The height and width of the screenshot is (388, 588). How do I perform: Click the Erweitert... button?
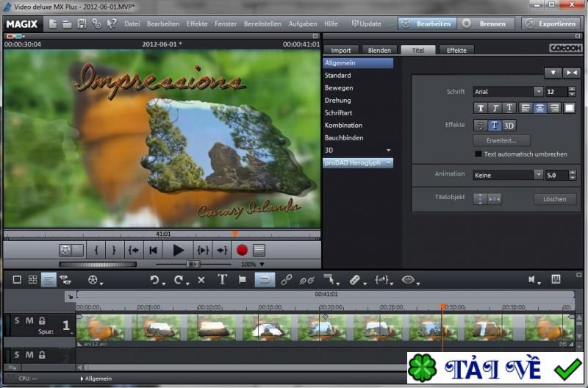coord(501,140)
